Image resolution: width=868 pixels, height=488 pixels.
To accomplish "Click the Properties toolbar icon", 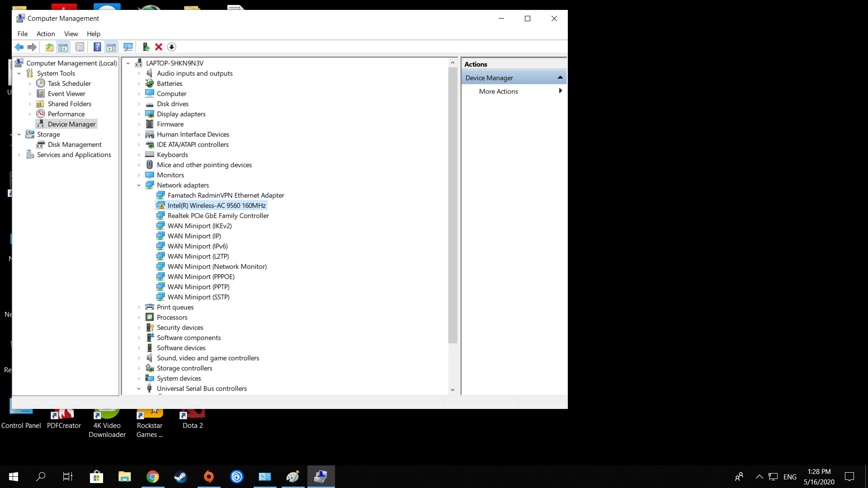I will (x=80, y=47).
